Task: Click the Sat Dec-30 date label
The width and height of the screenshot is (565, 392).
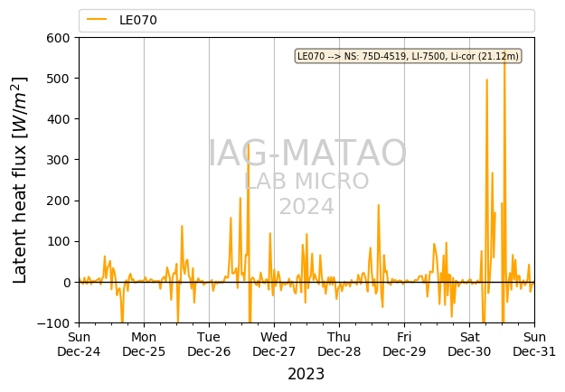Action: click(x=469, y=344)
